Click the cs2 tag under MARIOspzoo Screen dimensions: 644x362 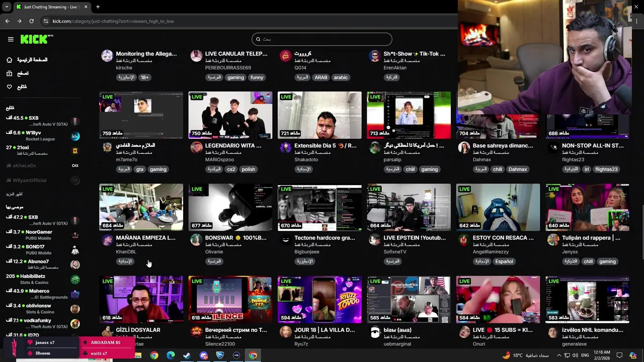pos(231,169)
